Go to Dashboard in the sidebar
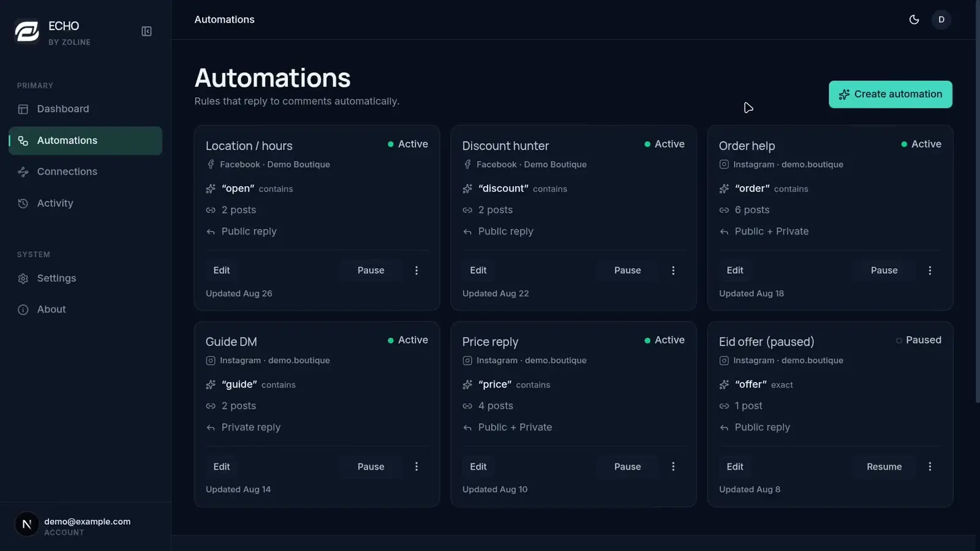The height and width of the screenshot is (551, 980). coord(85,109)
